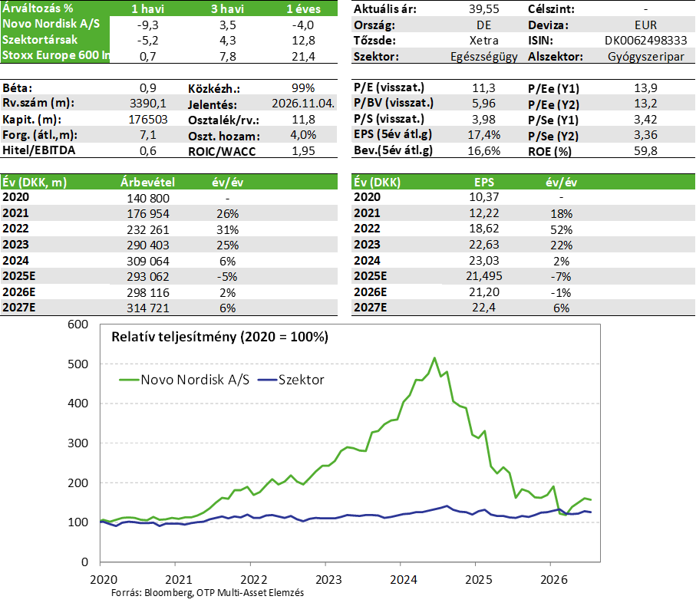Select the 'Árbevétel' column header
The width and height of the screenshot is (696, 616).
click(x=148, y=183)
